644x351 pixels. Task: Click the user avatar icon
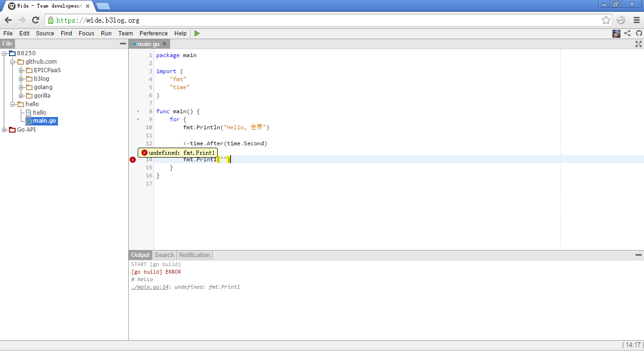(x=616, y=33)
